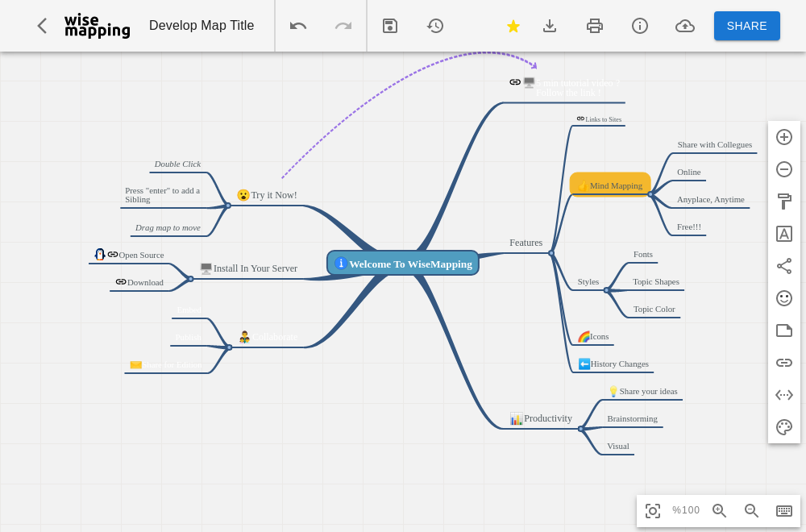Viewport: 806px width, 532px height.
Task: Select the 'Double Click' topic
Action: coord(177,164)
